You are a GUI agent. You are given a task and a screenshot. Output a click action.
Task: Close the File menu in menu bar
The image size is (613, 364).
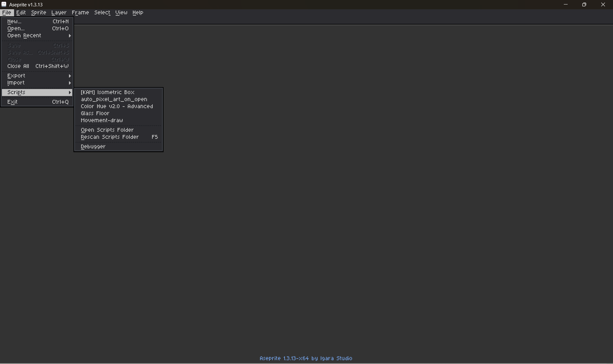[x=6, y=12]
